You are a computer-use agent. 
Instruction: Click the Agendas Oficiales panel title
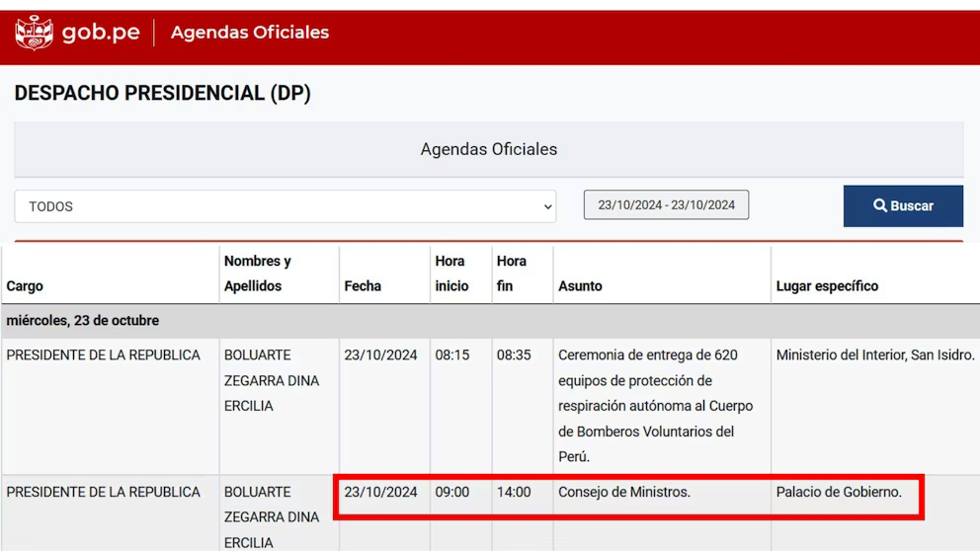[489, 149]
